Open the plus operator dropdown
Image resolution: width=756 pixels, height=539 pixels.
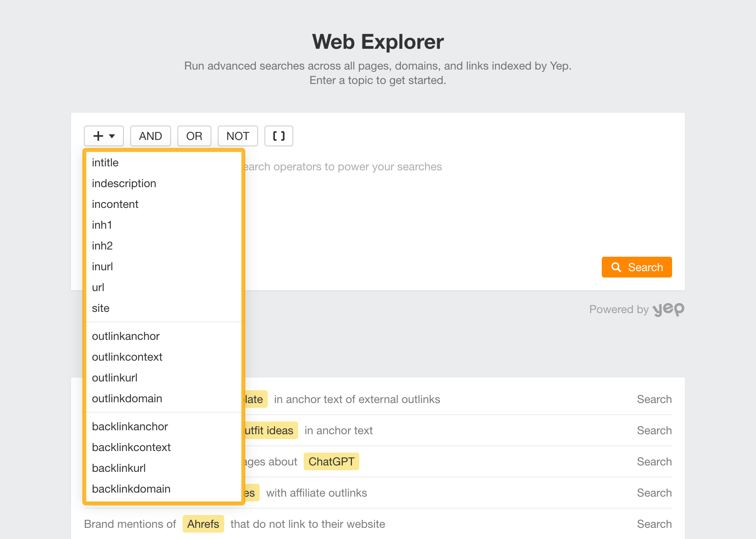98,136
